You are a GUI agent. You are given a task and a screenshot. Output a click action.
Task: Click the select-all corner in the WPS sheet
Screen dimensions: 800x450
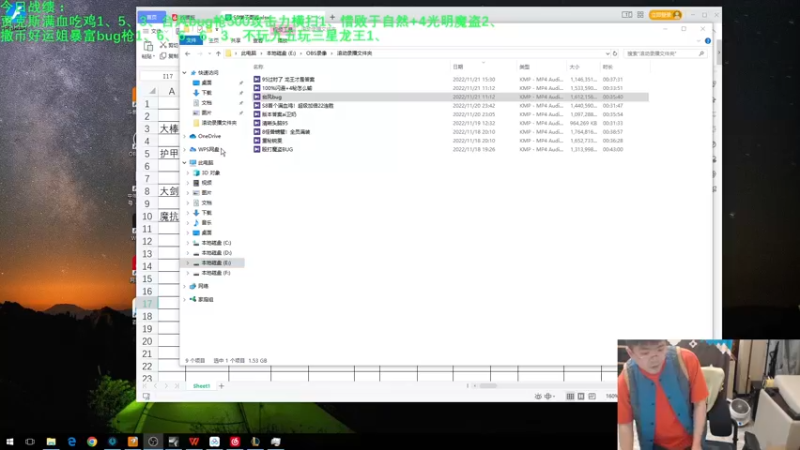tap(152, 91)
